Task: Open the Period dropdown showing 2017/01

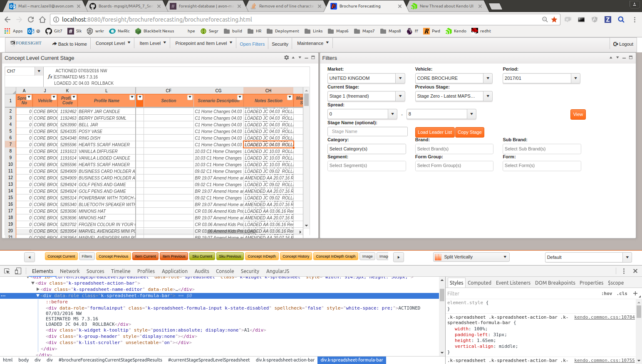Action: pos(575,78)
